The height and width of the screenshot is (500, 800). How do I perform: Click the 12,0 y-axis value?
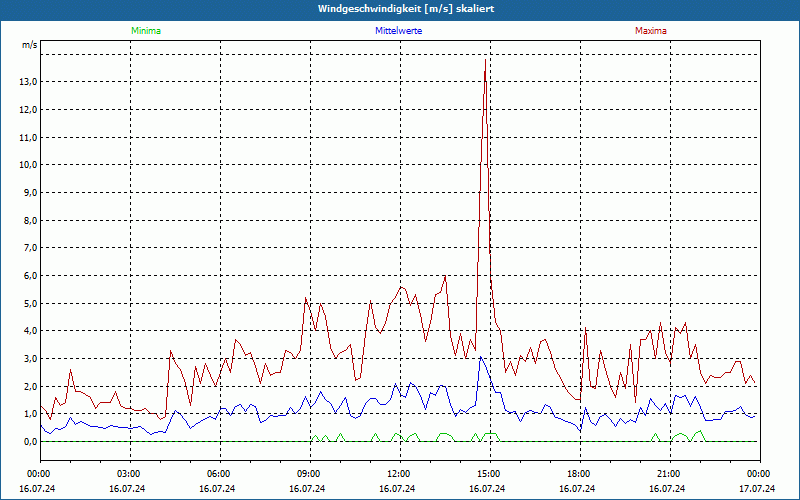[x=29, y=110]
